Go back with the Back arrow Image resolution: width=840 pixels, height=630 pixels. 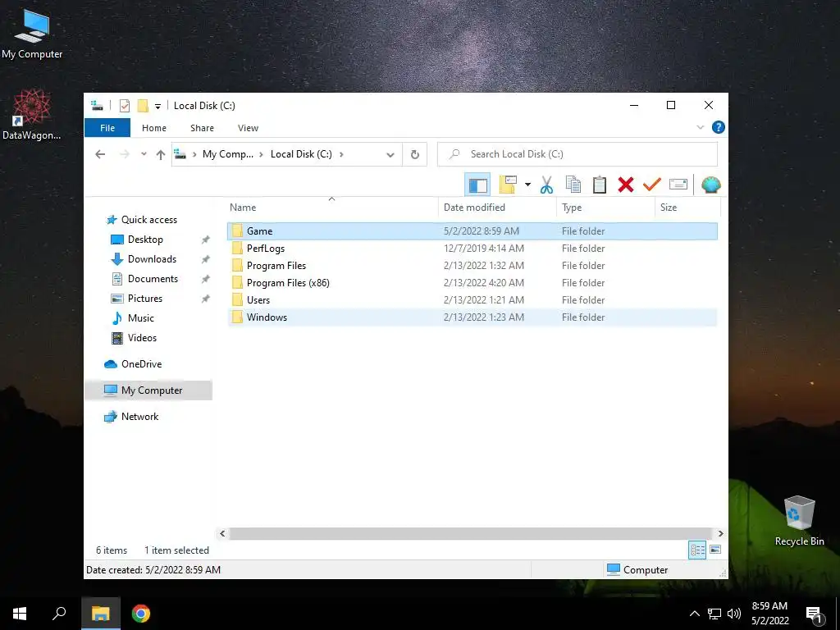[100, 154]
